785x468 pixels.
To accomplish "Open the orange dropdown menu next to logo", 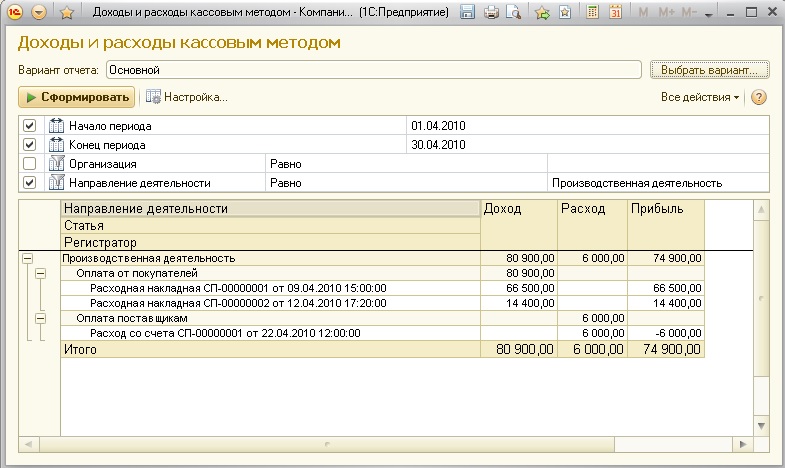I will pos(39,12).
